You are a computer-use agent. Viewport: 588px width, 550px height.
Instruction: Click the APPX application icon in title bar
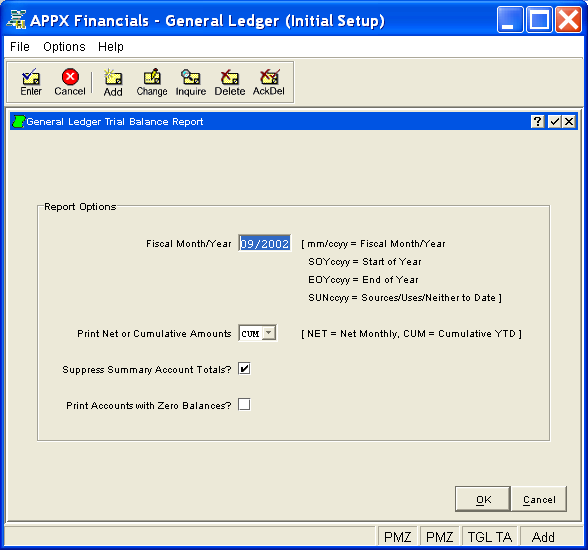tap(17, 20)
